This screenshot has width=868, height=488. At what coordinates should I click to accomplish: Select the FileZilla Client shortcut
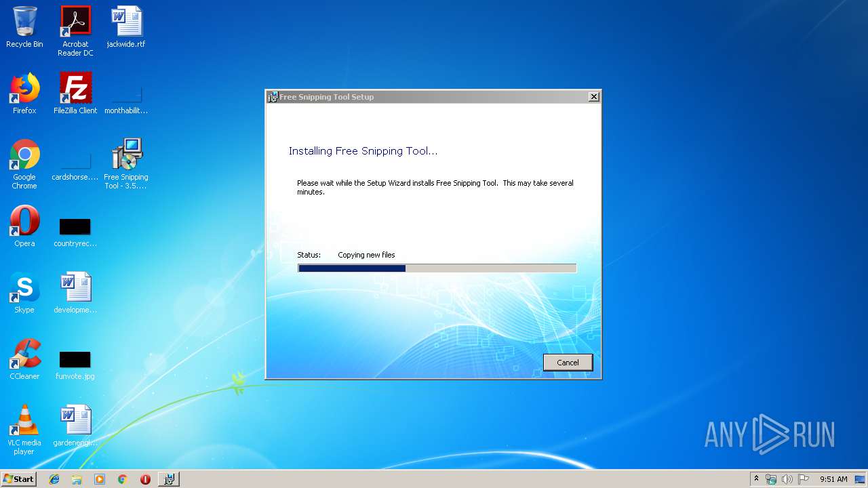75,94
